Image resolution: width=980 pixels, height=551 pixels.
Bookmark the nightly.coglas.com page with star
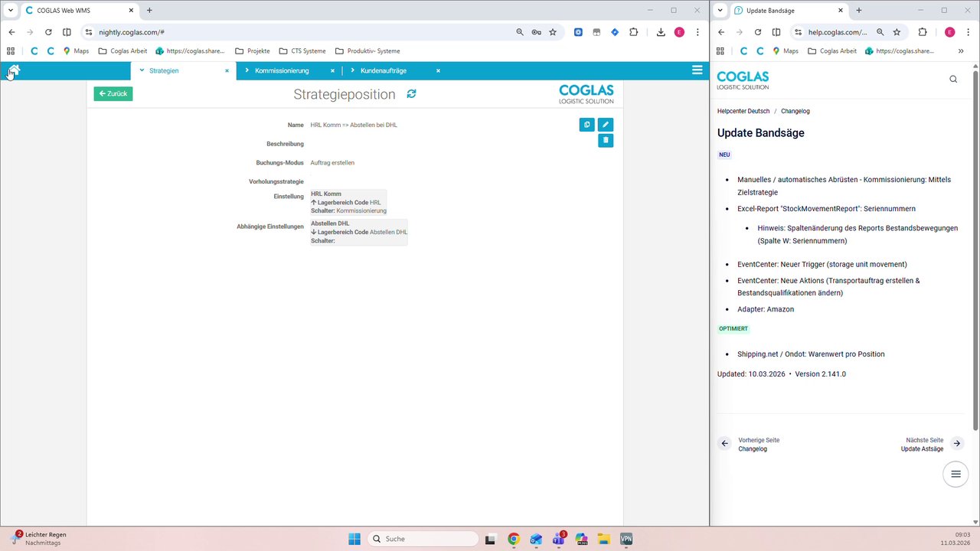(553, 32)
